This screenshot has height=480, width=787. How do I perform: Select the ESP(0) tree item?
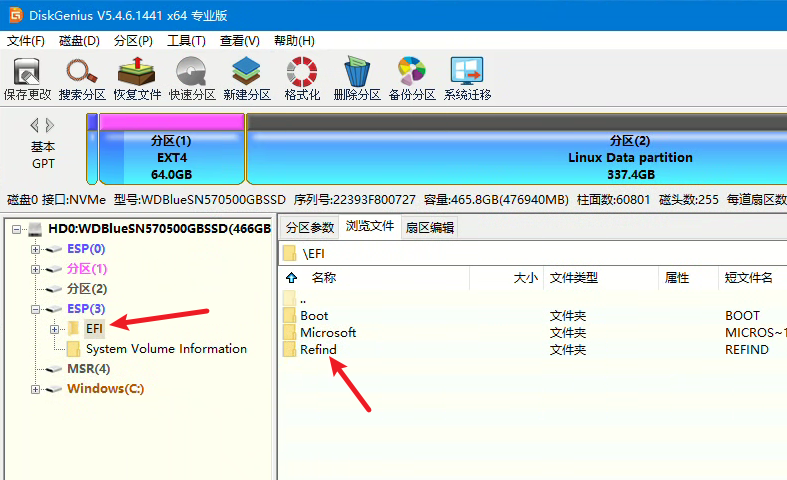(x=86, y=249)
